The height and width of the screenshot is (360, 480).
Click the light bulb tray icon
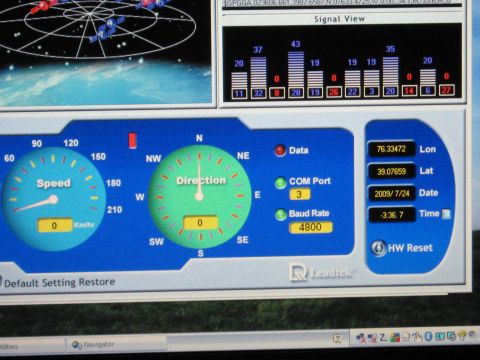click(x=463, y=335)
